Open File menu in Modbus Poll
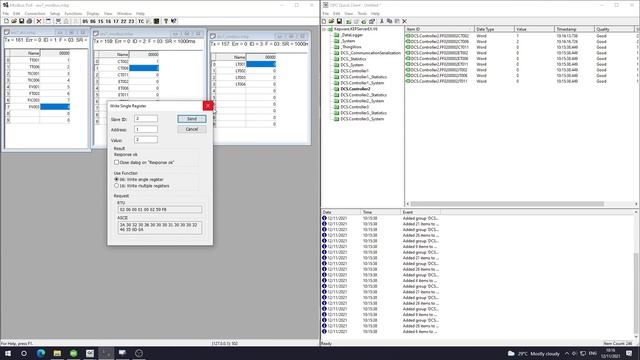The image size is (640, 360). pos(6,13)
